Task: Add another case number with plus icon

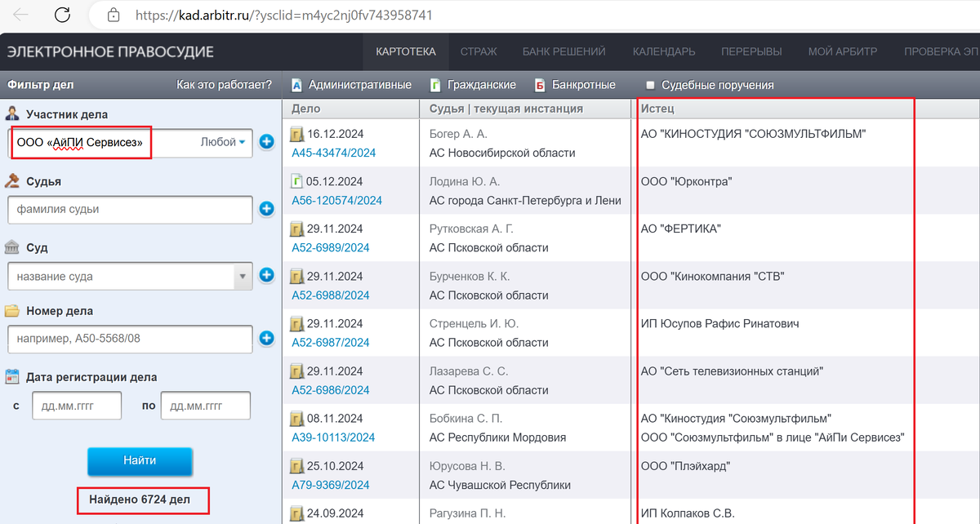Action: [266, 339]
